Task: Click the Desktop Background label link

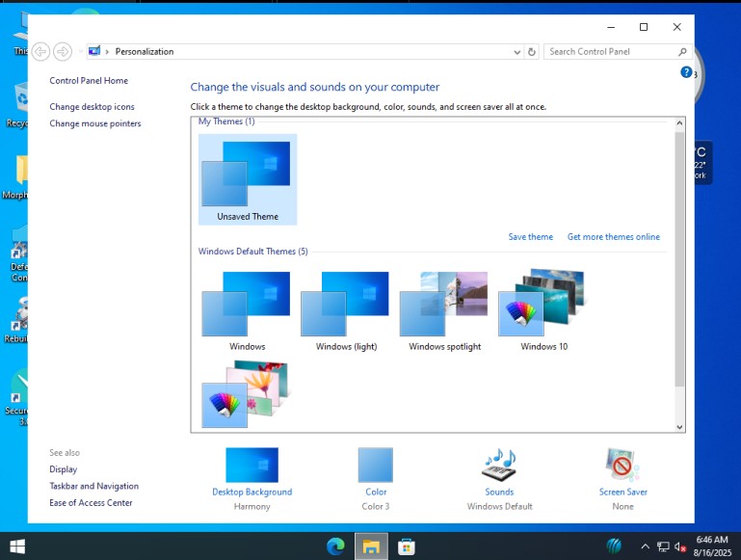Action: coord(251,492)
